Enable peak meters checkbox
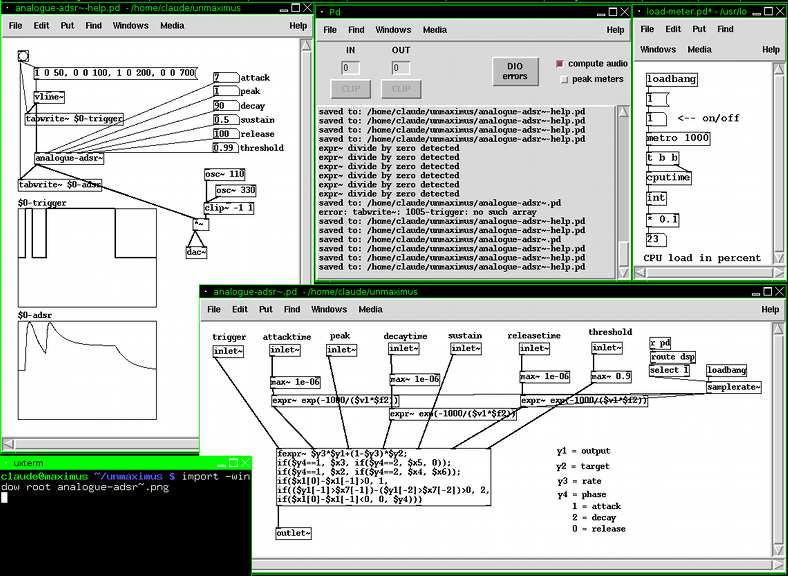This screenshot has height=576, width=788. click(x=564, y=79)
